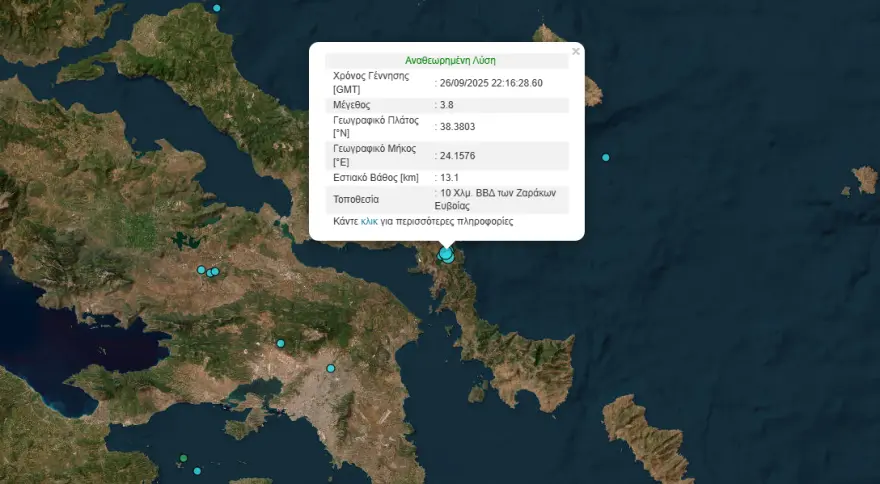
Task: Click the 'Μέγεθος' row label
Action: click(x=354, y=105)
